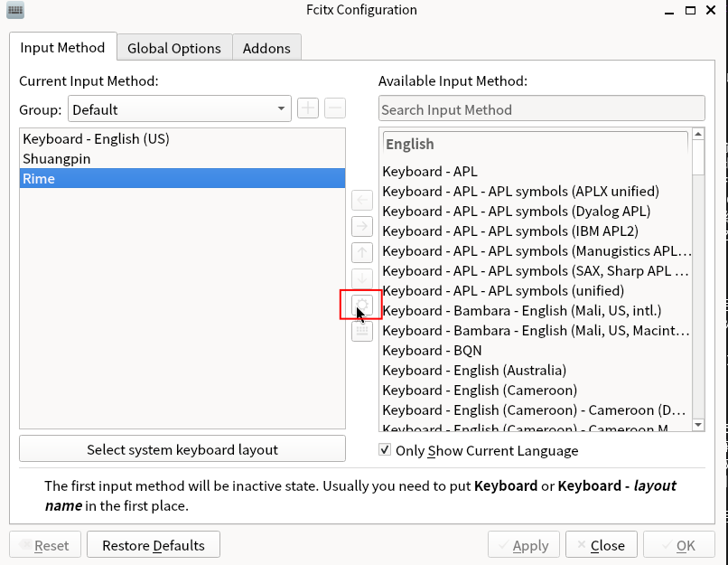Click the keyboard layout icon button
This screenshot has height=565, width=728.
tap(361, 331)
